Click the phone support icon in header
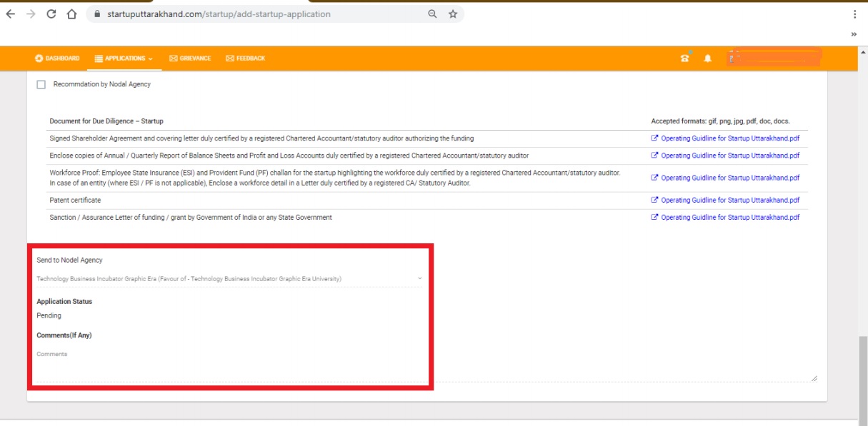 point(685,59)
